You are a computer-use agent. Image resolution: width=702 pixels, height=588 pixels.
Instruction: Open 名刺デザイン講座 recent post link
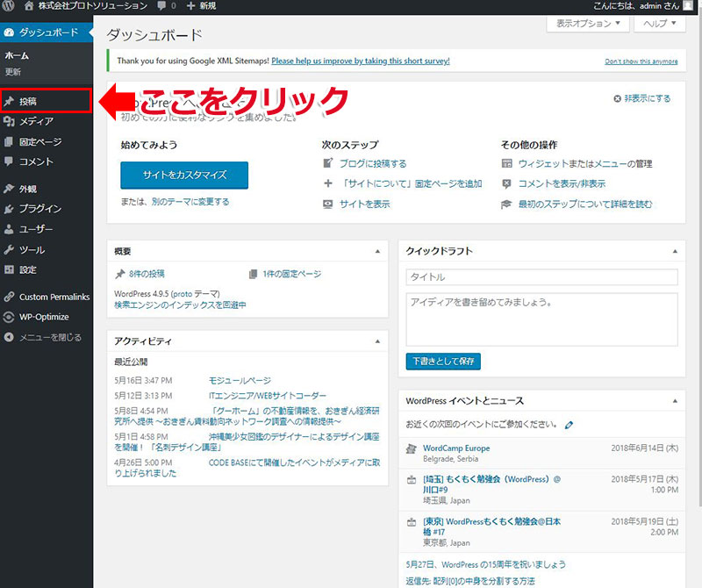point(247,442)
